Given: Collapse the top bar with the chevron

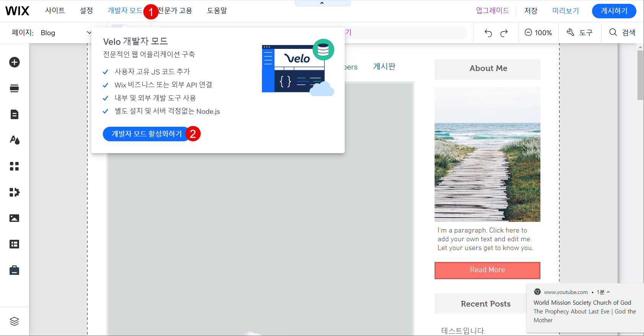Looking at the screenshot, I should [x=322, y=3].
